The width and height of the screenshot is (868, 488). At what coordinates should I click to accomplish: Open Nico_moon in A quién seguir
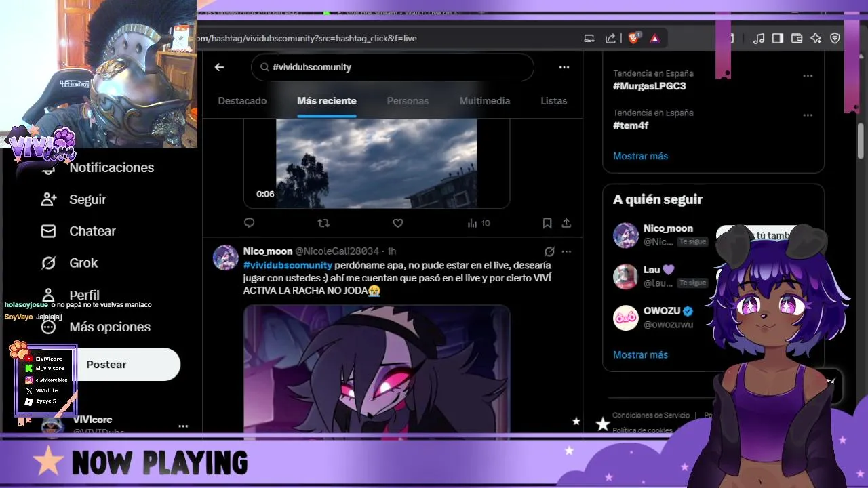pos(668,229)
